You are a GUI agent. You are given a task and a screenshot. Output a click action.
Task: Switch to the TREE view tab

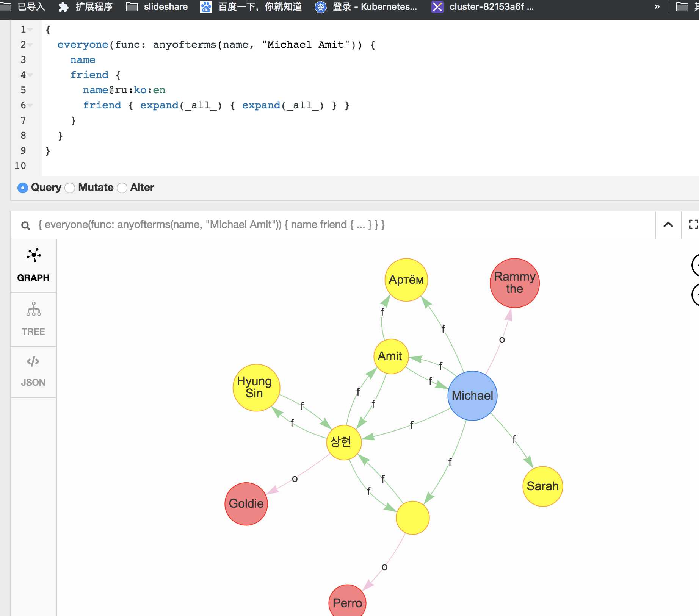(x=33, y=320)
